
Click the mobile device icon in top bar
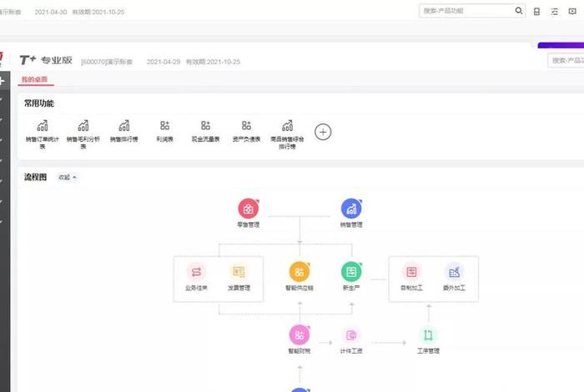pyautogui.click(x=536, y=12)
